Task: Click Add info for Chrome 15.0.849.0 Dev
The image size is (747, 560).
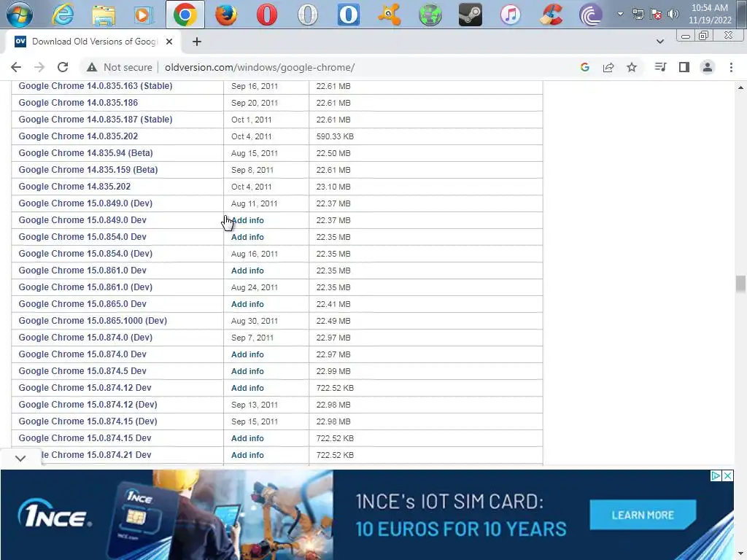Action: point(247,220)
